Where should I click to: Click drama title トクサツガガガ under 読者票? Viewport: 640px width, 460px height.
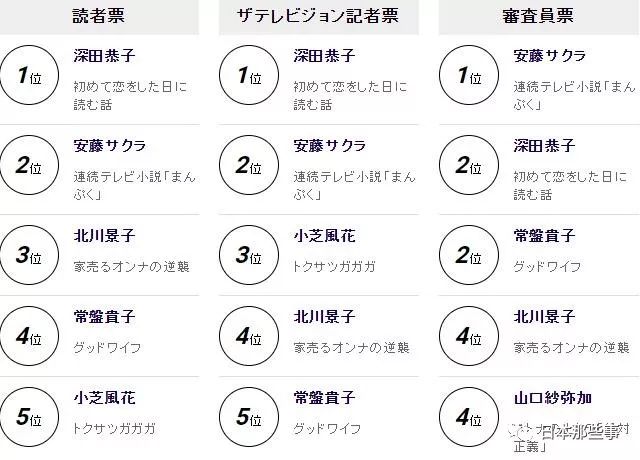point(114,429)
